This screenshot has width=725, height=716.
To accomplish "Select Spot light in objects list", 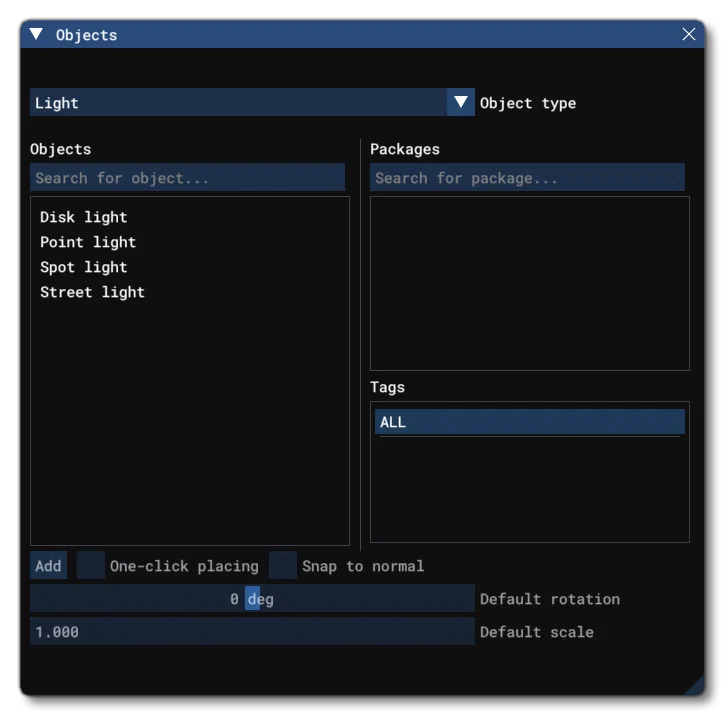I will [84, 267].
